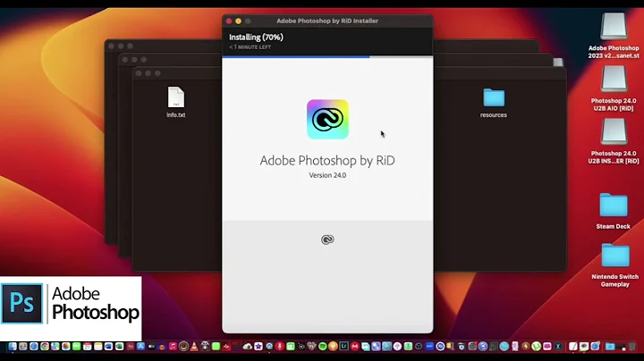Click the 'Version 24.0' label
Screen dimensions: 644x361
click(327, 175)
